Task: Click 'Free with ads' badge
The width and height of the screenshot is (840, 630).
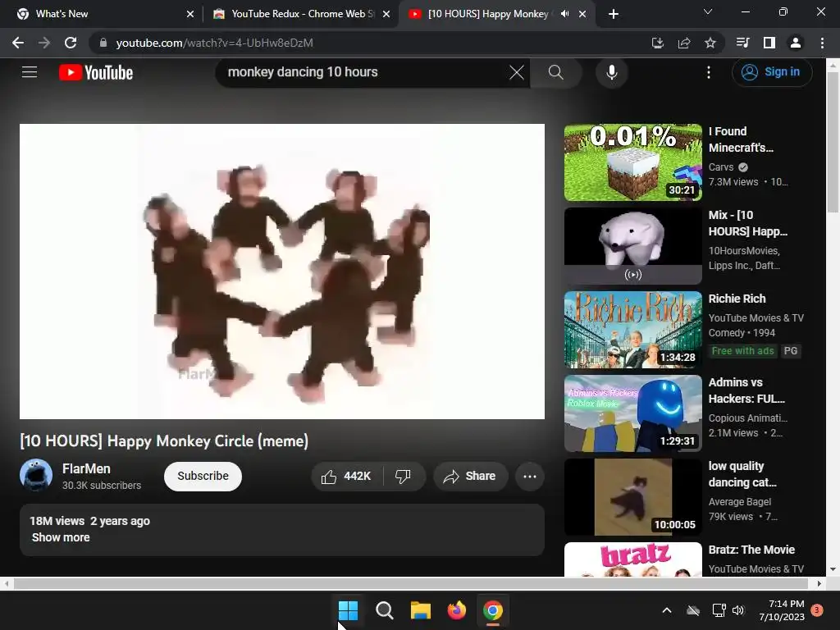Action: pyautogui.click(x=742, y=351)
